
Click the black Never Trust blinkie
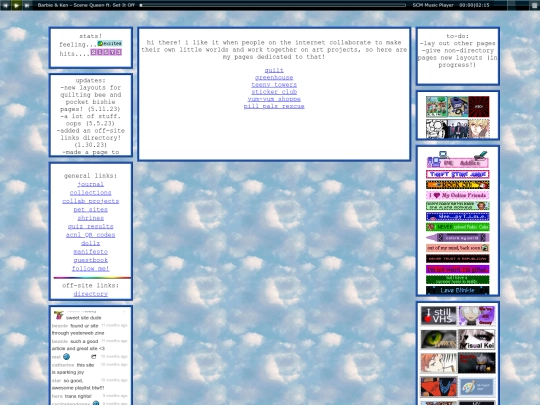pyautogui.click(x=458, y=259)
